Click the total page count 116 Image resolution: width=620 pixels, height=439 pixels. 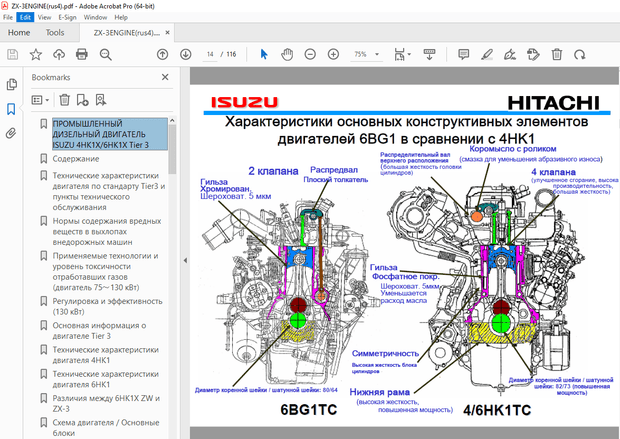click(x=231, y=54)
